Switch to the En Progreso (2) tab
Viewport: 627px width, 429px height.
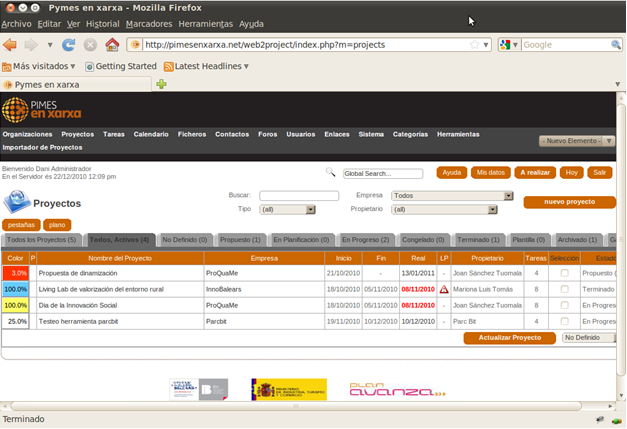[x=365, y=240]
